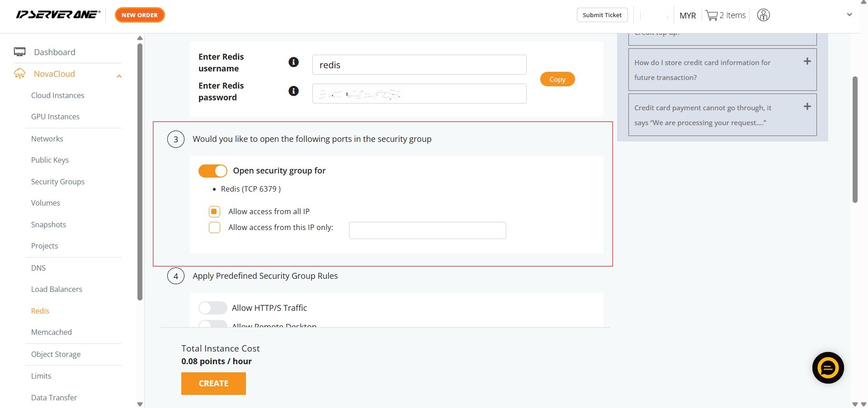Enable the Allow HTTP/S Traffic toggle
This screenshot has height=408, width=868.
click(x=212, y=308)
